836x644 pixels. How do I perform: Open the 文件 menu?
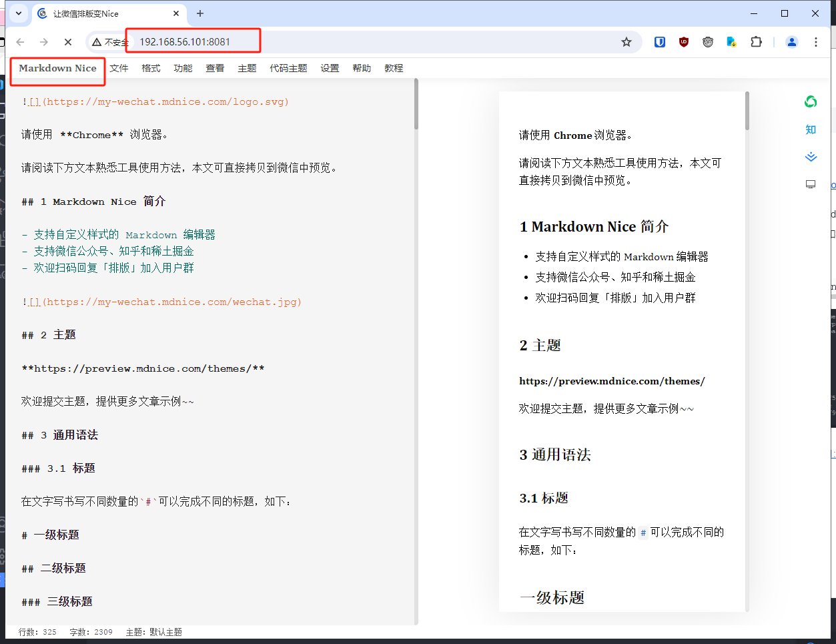point(119,68)
